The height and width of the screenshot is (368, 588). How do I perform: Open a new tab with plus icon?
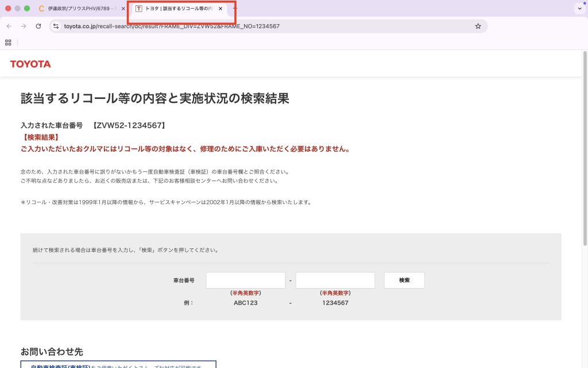tap(235, 9)
